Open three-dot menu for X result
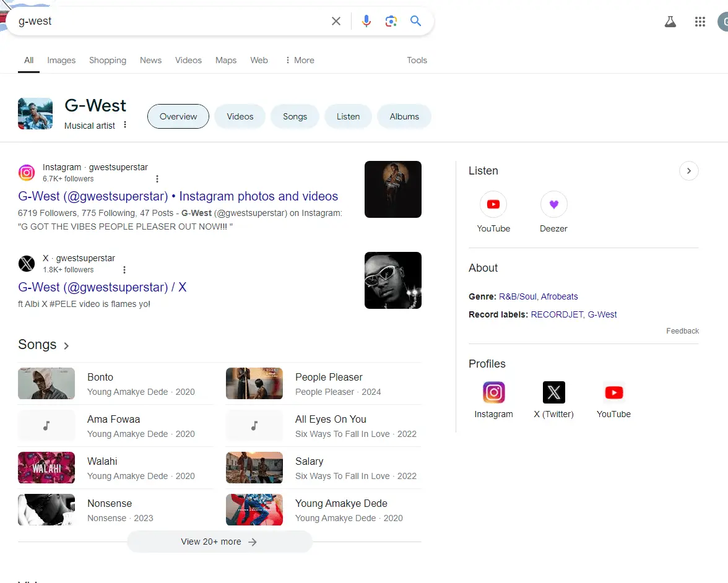Viewport: 728px width, 583px height. [124, 270]
